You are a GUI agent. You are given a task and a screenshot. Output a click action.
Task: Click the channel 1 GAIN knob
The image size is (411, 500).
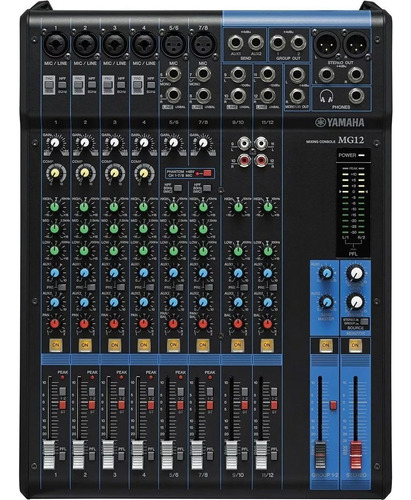(x=55, y=143)
